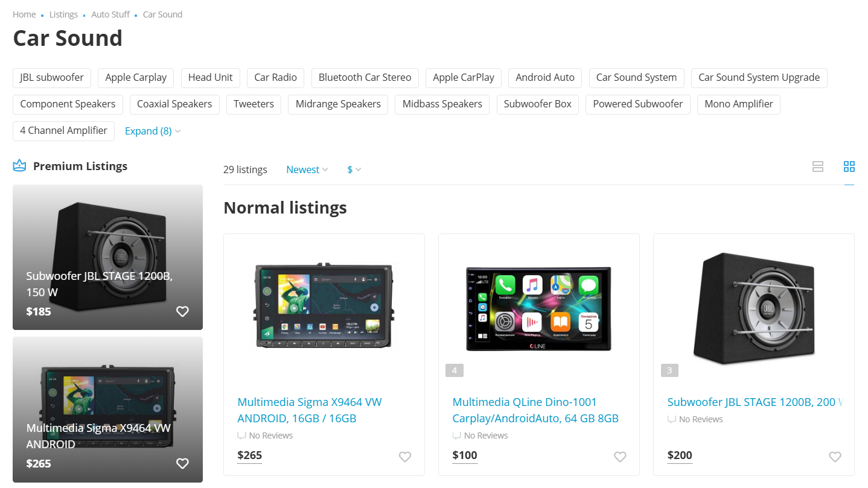Click heart icon on QLine Dino-1001 listing
This screenshot has width=868, height=488.
[x=620, y=457]
